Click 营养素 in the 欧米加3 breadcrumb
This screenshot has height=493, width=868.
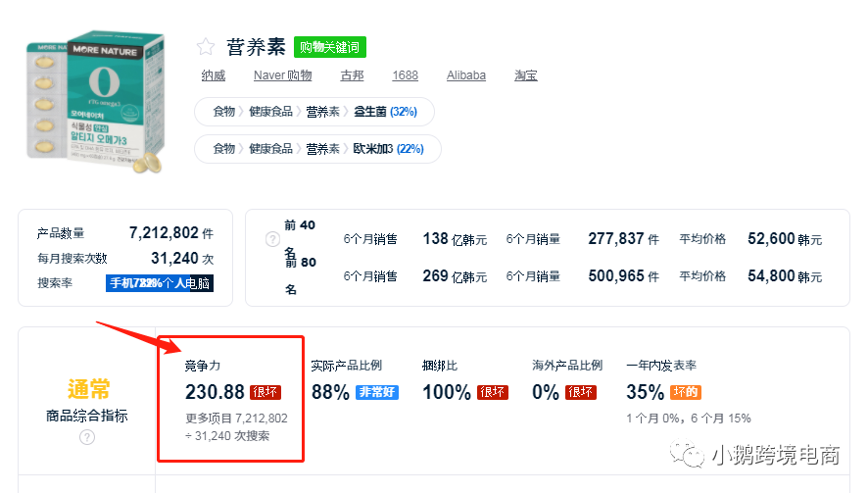pos(322,149)
